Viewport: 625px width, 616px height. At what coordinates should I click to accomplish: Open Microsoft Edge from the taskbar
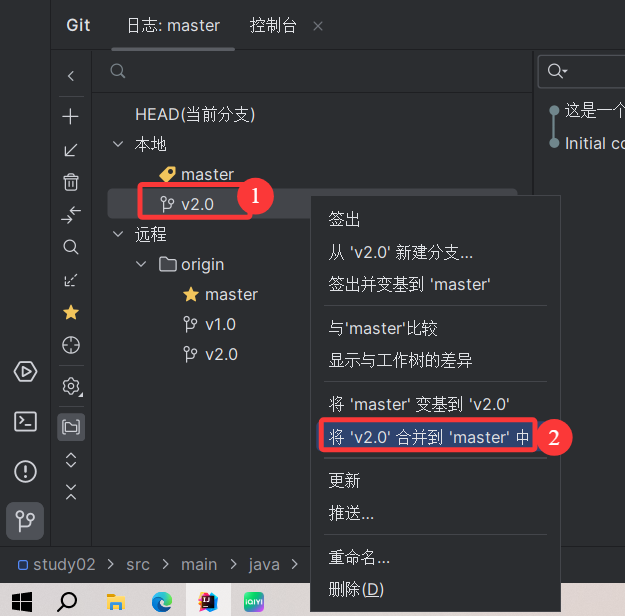pos(162,601)
